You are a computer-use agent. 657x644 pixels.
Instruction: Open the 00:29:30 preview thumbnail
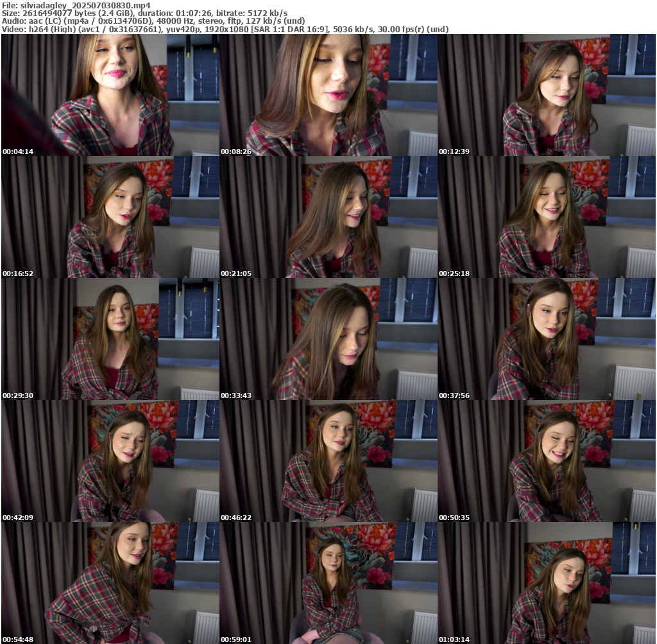[110, 339]
